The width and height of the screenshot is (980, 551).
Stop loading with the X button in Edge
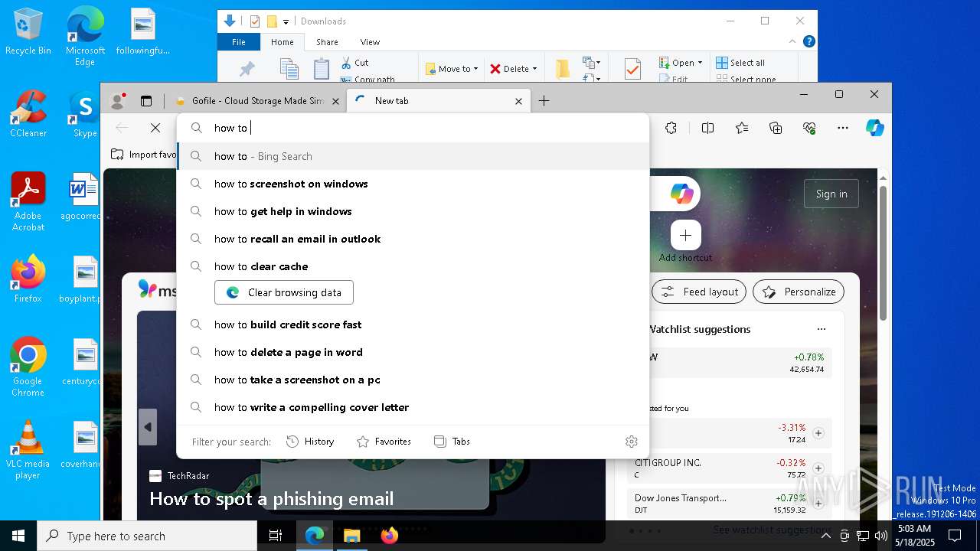point(155,128)
